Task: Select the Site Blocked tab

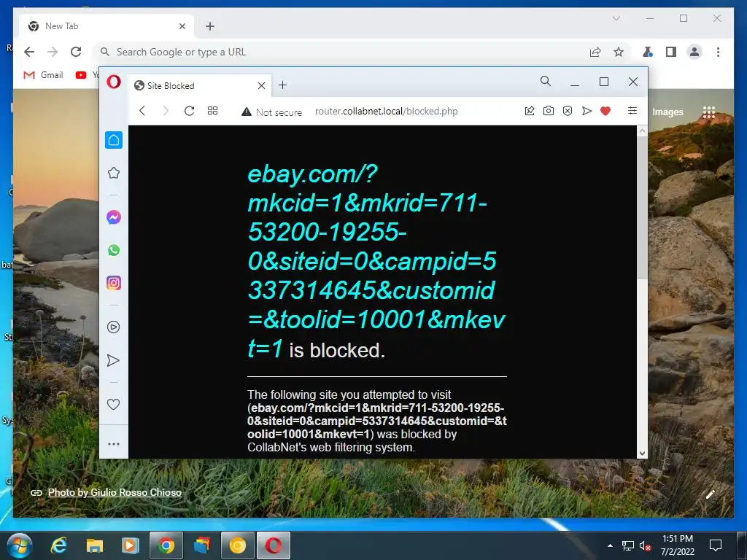Action: [200, 86]
